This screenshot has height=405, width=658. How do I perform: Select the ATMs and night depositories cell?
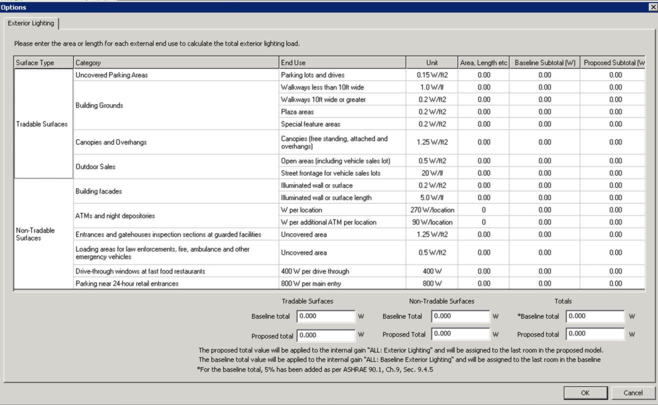(x=176, y=216)
